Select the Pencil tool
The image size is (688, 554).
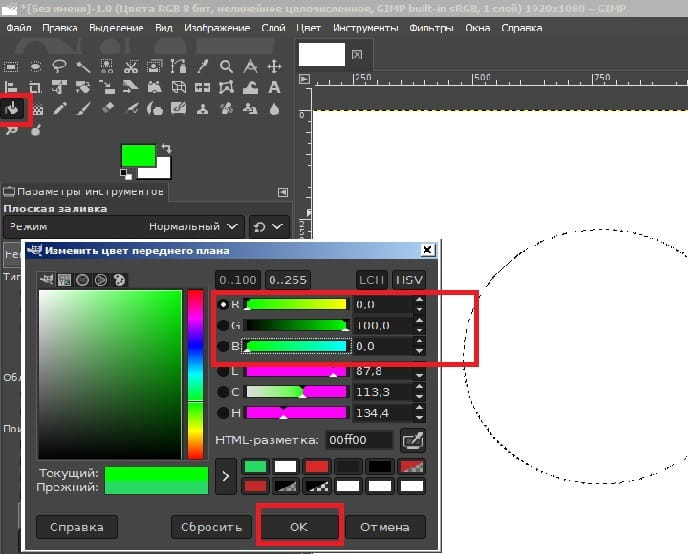point(60,108)
